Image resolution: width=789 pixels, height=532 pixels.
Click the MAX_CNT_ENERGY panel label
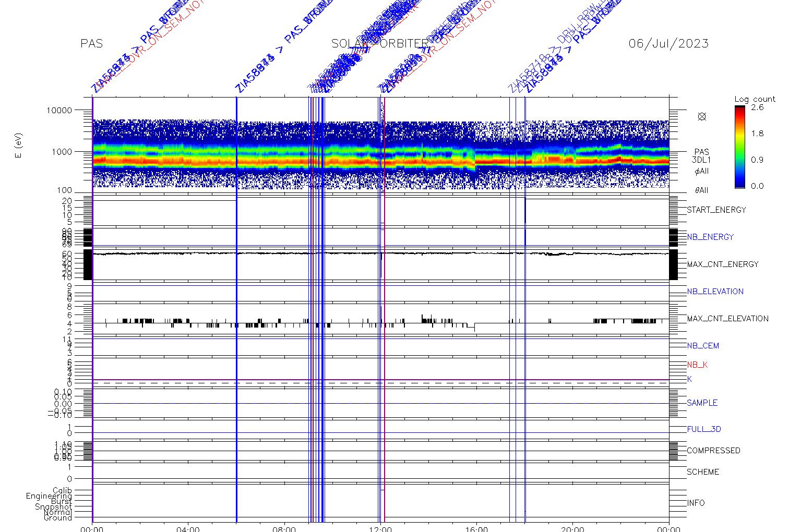[x=723, y=264]
